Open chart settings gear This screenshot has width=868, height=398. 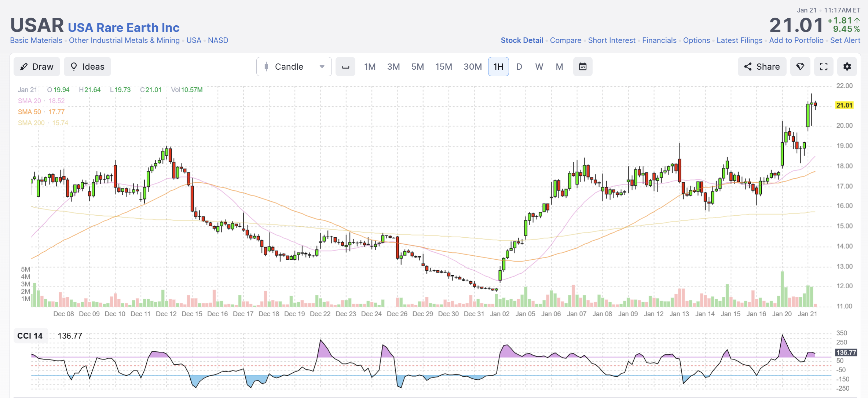pos(847,67)
